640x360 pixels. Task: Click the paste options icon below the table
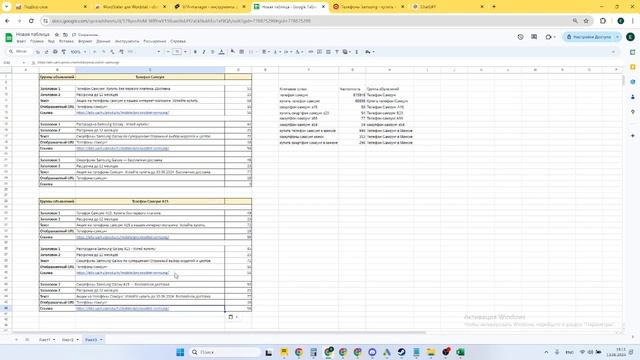(232, 317)
